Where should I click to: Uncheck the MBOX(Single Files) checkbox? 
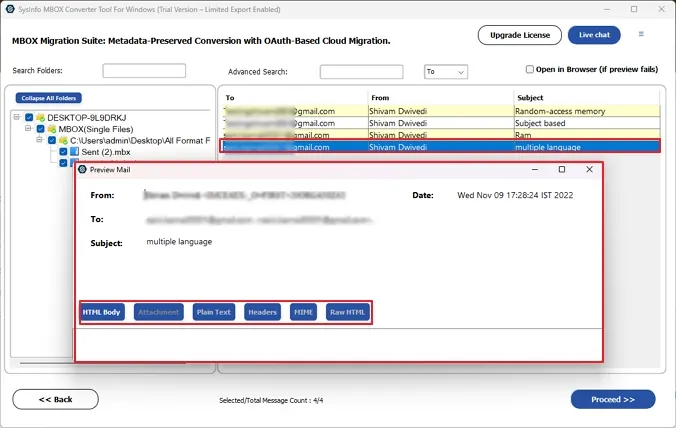(41, 129)
